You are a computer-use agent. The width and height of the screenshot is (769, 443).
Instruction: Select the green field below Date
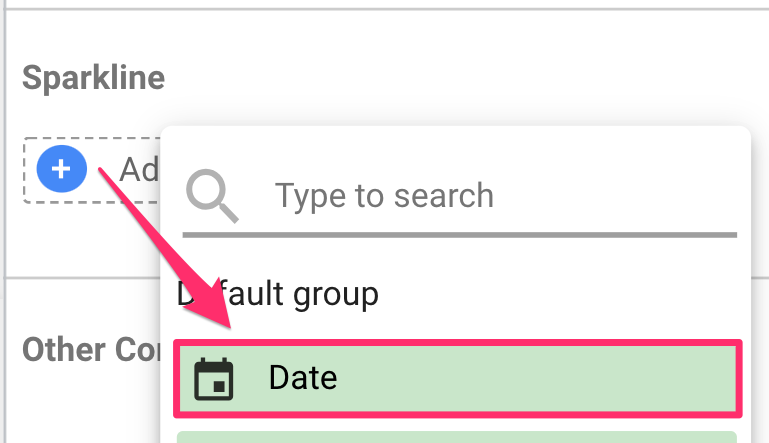[x=456, y=436]
